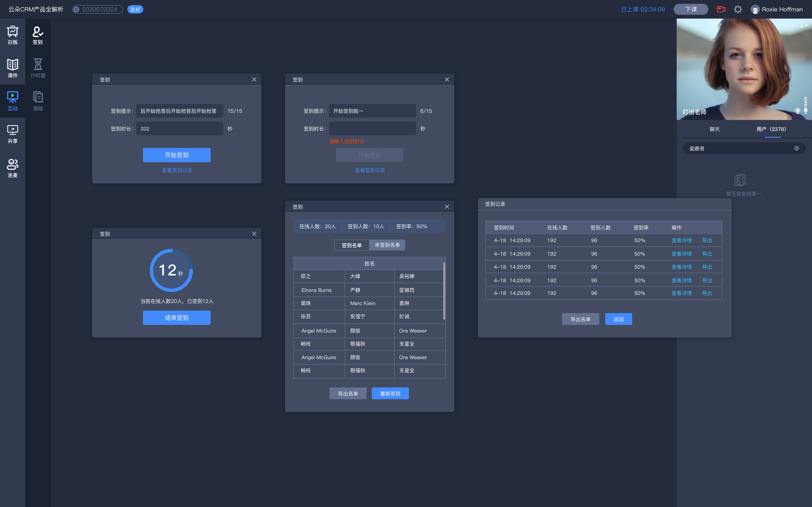This screenshot has width=812, height=507.
Task: Click the 计时器 (Timer) sidebar icon
Action: pos(37,67)
